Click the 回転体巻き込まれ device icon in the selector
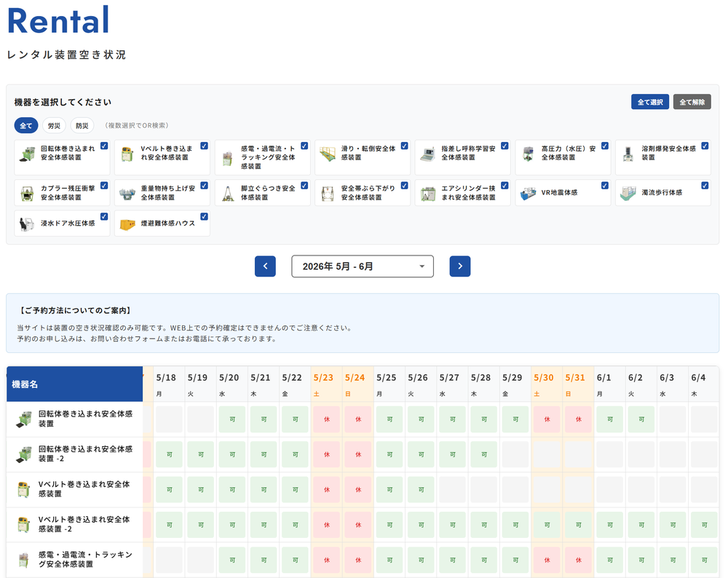This screenshot has width=728, height=578. 28,154
